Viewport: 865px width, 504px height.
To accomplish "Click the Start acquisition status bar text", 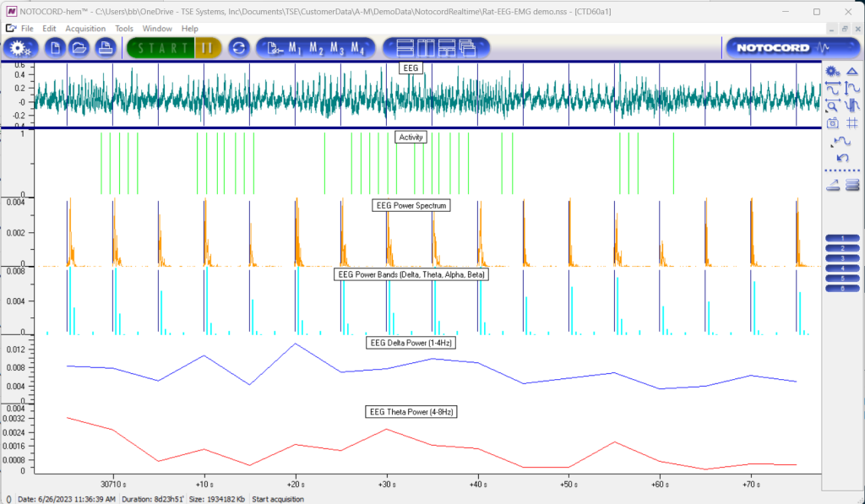I will click(x=278, y=499).
